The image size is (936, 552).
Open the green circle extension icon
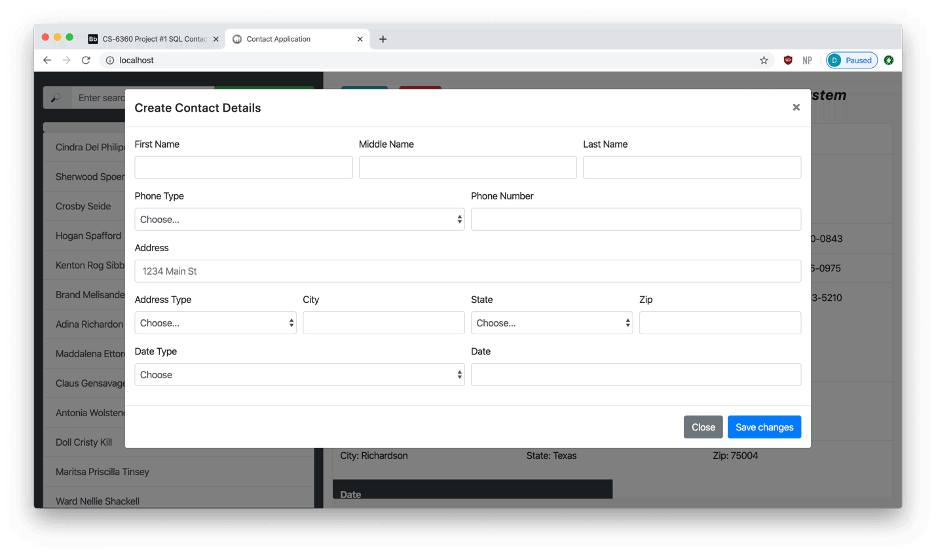[x=889, y=60]
